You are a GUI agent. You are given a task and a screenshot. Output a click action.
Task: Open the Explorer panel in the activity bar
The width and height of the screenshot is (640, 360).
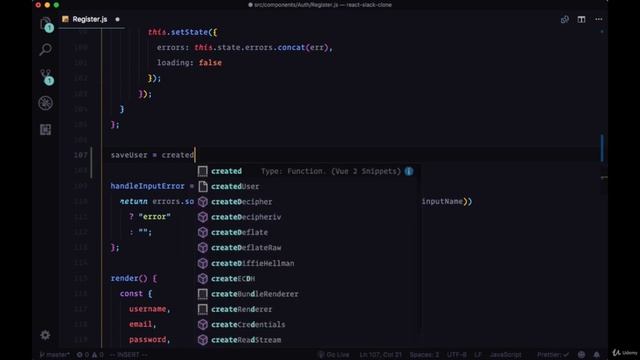tap(46, 24)
